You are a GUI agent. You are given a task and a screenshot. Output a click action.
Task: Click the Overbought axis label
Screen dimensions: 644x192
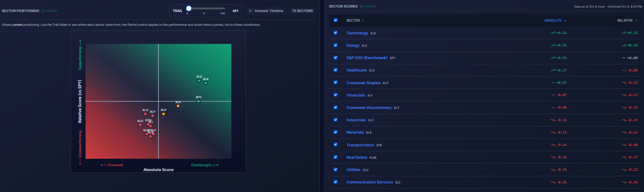pyautogui.click(x=205, y=165)
